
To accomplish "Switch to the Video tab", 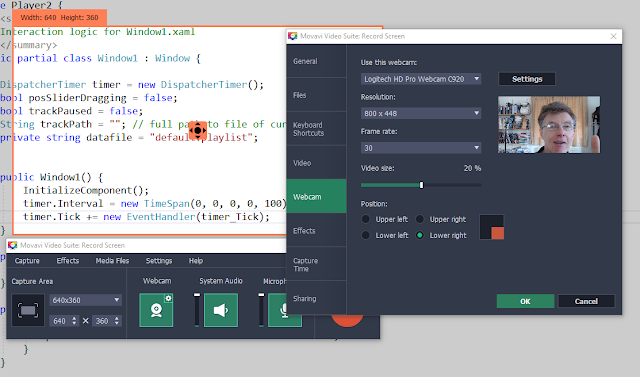I will coord(316,163).
